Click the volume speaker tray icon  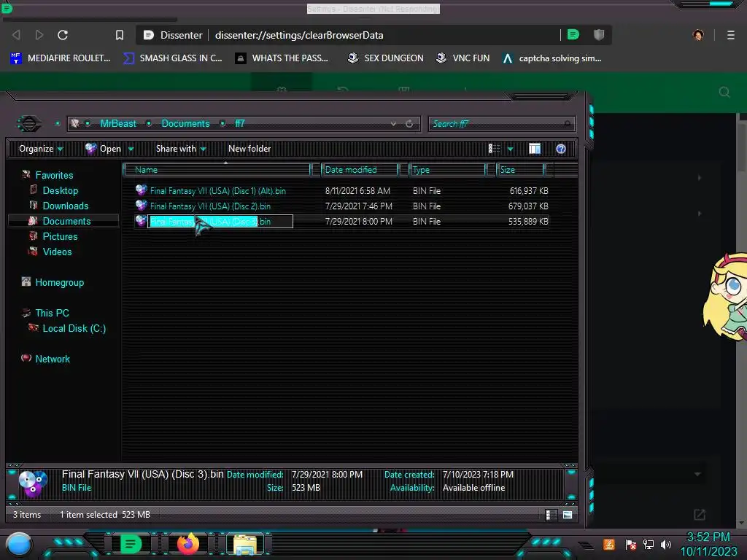click(666, 544)
